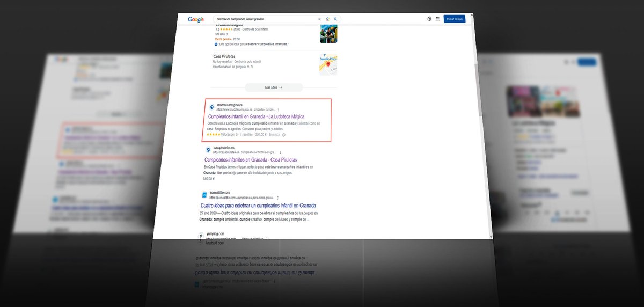The height and width of the screenshot is (307, 644).
Task: Open Cumpleaños infantiles en Granada - Casa Piruletas
Action: click(251, 160)
